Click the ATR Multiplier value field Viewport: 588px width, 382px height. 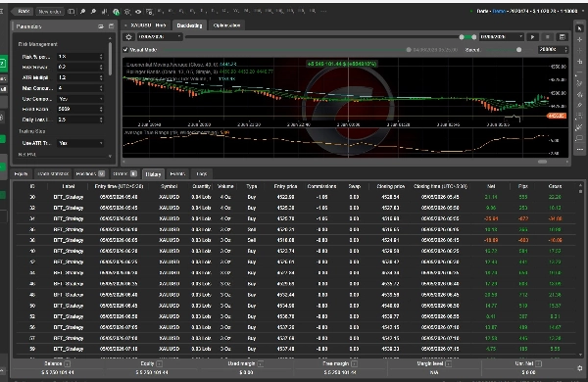click(x=80, y=77)
